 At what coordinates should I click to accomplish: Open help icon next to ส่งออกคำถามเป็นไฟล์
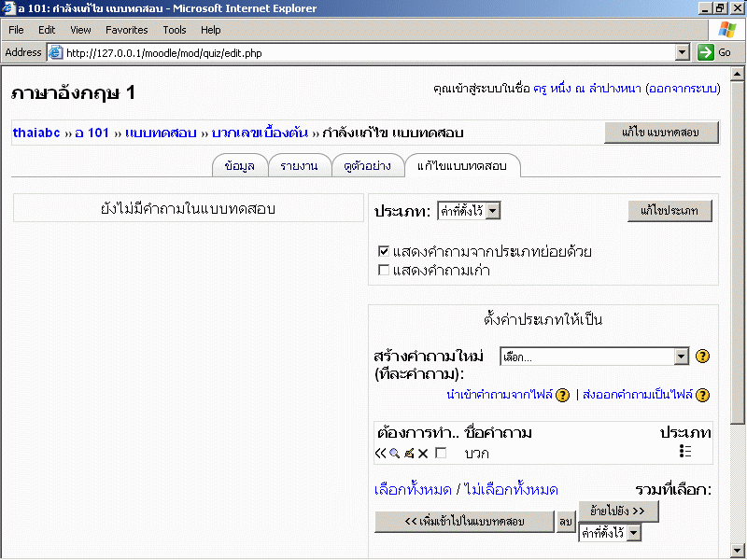pos(702,395)
